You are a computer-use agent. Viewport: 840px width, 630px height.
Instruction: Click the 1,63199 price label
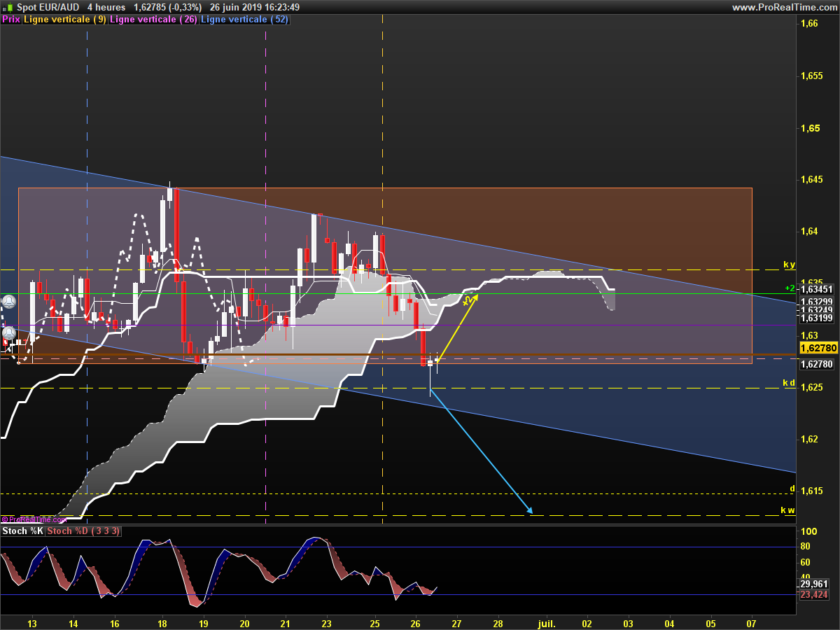coord(816,319)
